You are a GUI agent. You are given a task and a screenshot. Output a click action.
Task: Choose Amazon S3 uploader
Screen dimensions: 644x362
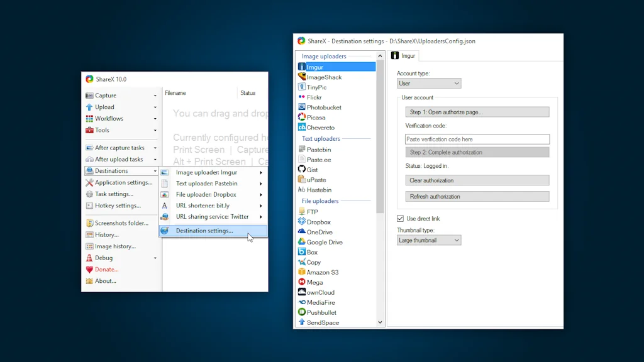(x=323, y=271)
